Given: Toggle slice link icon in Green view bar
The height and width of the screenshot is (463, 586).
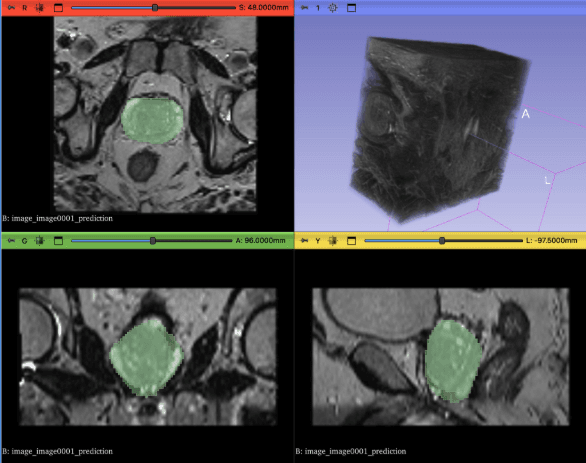Looking at the screenshot, I should (x=40, y=241).
